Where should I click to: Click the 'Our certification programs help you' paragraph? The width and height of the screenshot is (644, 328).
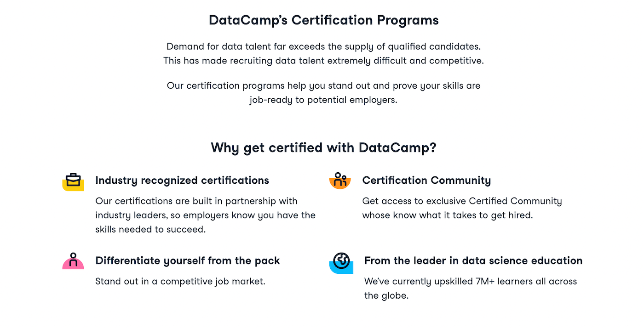(x=323, y=93)
